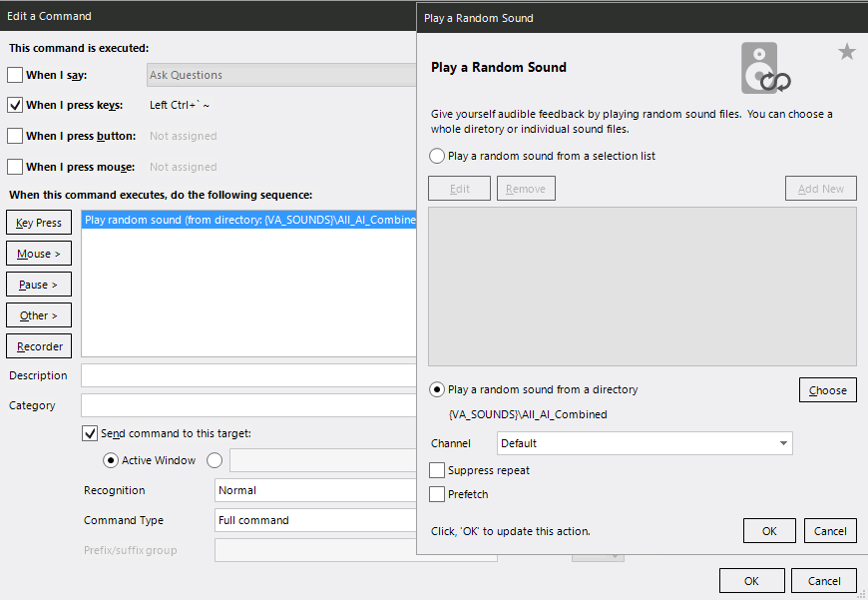Uncheck 'When I press keys' checkbox

pos(15,105)
